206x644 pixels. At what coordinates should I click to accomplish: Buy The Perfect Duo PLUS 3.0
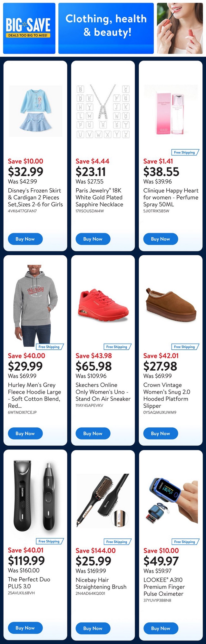25,628
